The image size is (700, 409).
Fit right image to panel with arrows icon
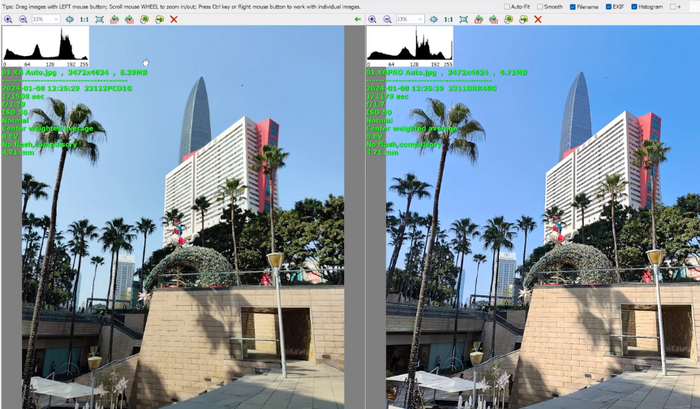point(464,19)
